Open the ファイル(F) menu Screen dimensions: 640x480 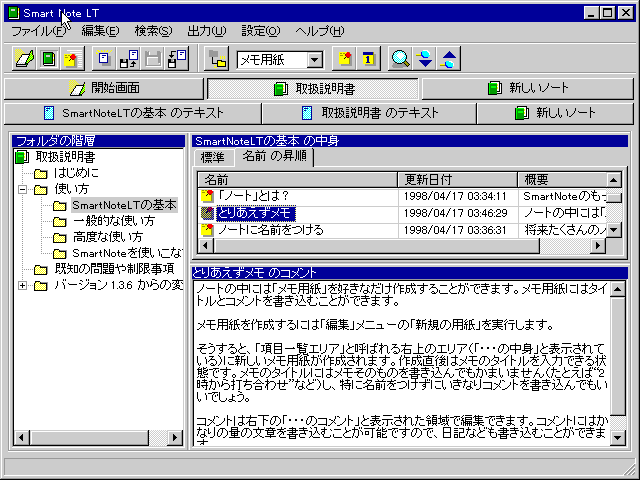click(38, 31)
